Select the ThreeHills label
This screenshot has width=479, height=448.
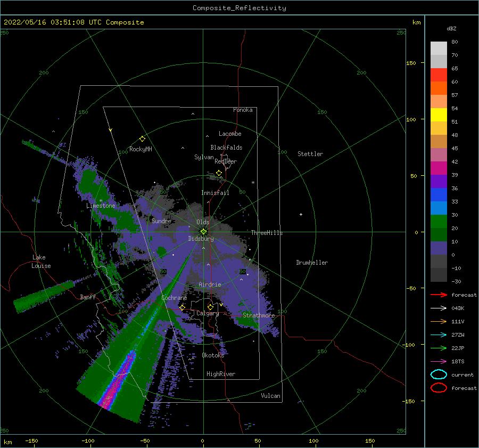[x=267, y=233]
